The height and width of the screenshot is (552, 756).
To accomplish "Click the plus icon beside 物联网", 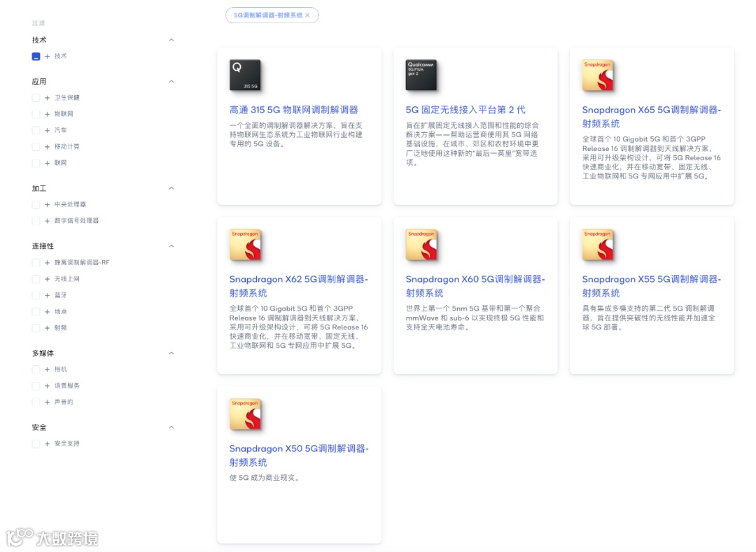I will coord(48,114).
